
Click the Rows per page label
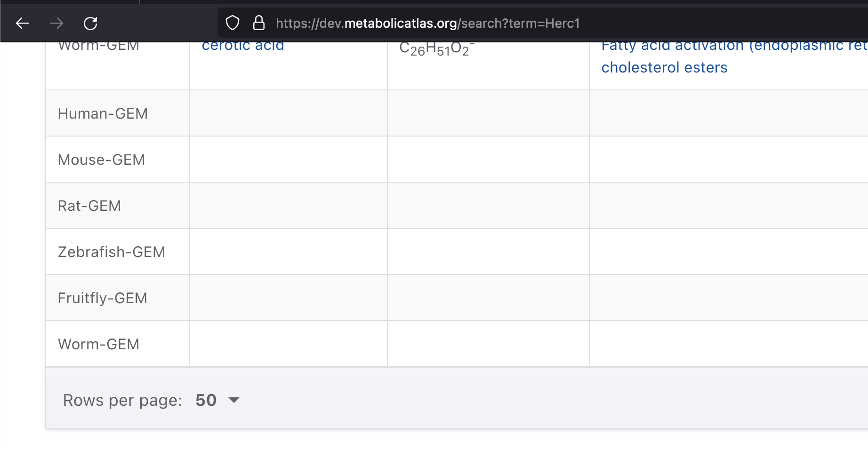[122, 400]
